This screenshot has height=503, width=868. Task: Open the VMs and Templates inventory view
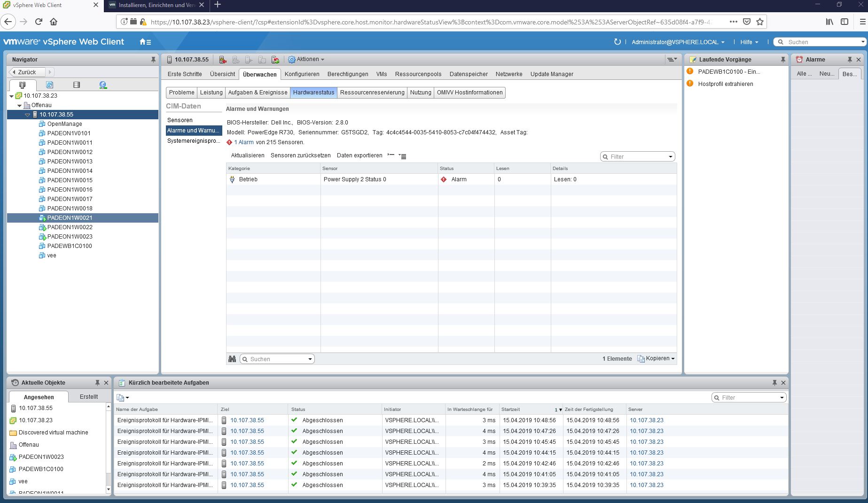[50, 85]
